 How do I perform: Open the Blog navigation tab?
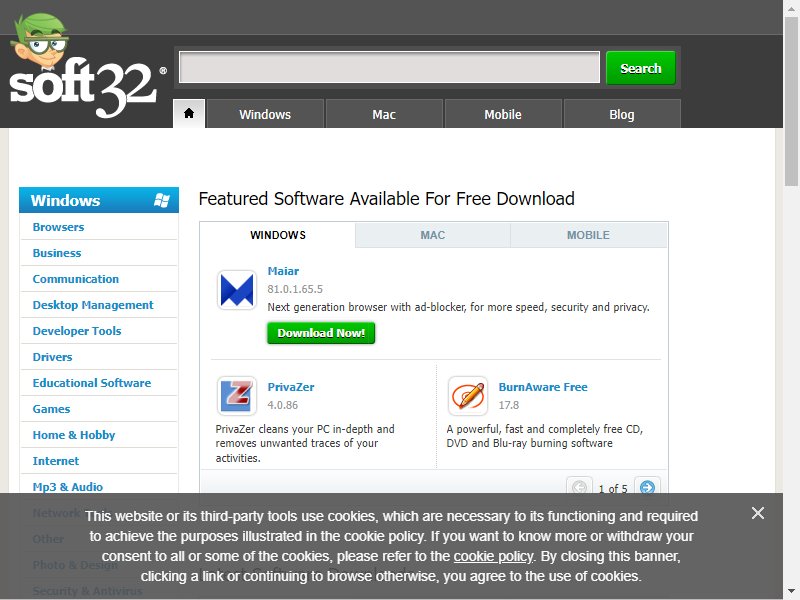pyautogui.click(x=621, y=114)
